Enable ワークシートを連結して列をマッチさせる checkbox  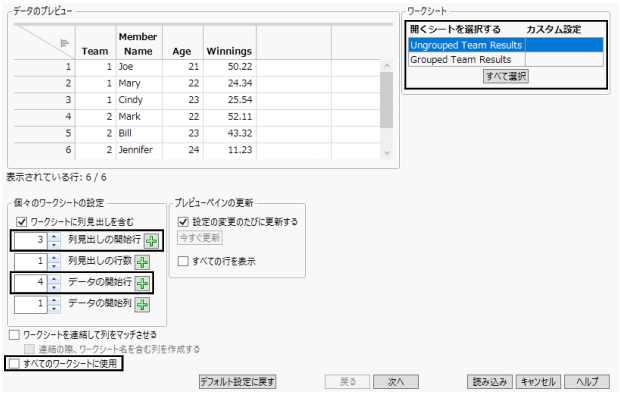14,335
